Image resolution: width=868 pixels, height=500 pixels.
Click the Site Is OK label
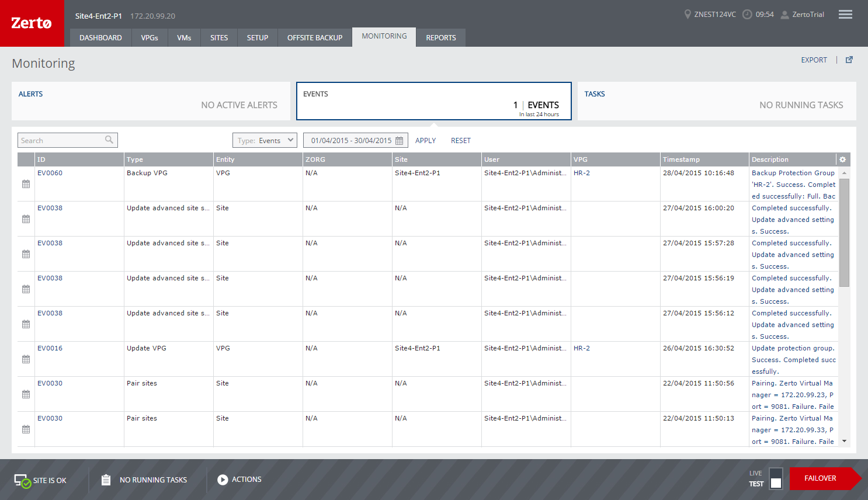(50, 481)
